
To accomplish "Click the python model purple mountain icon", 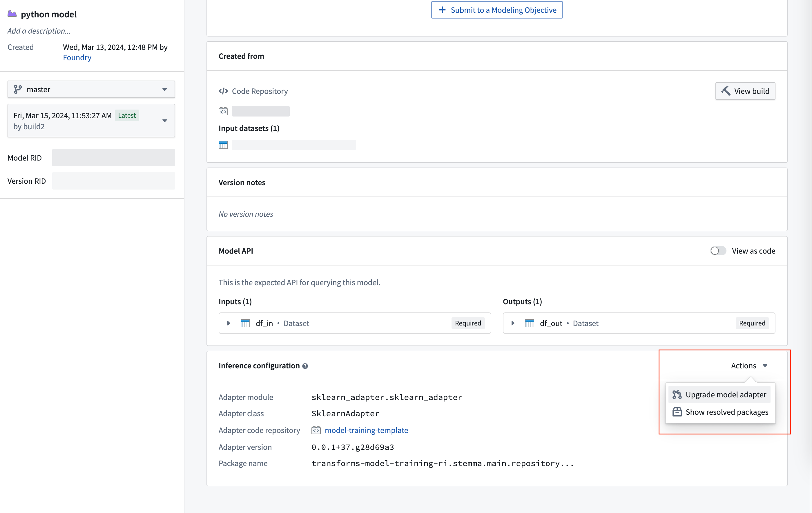I will (x=12, y=14).
